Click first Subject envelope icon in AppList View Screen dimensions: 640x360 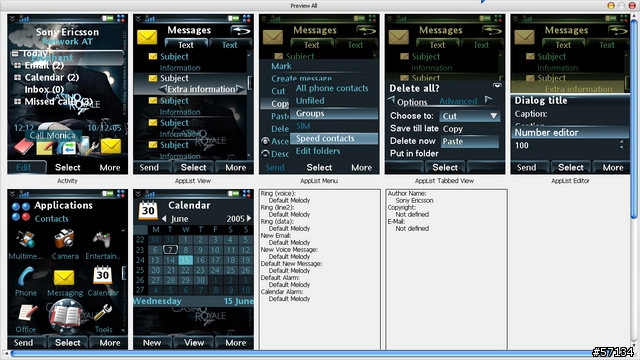coord(153,56)
